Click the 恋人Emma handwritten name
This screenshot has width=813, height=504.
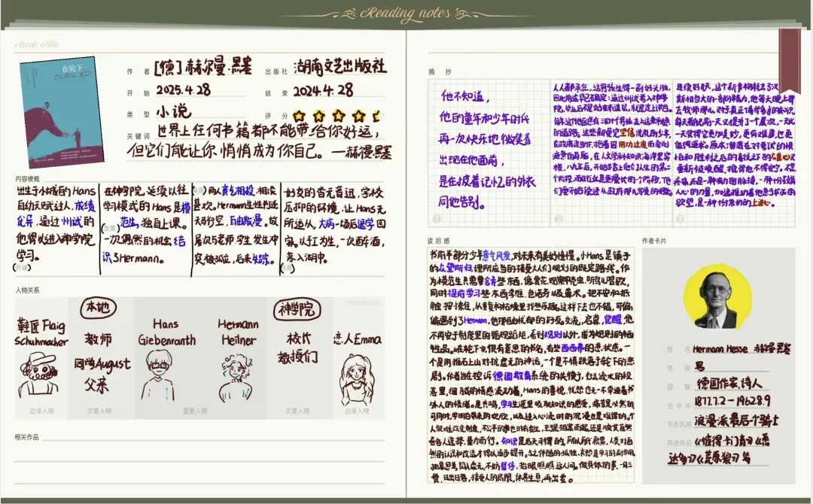point(358,339)
